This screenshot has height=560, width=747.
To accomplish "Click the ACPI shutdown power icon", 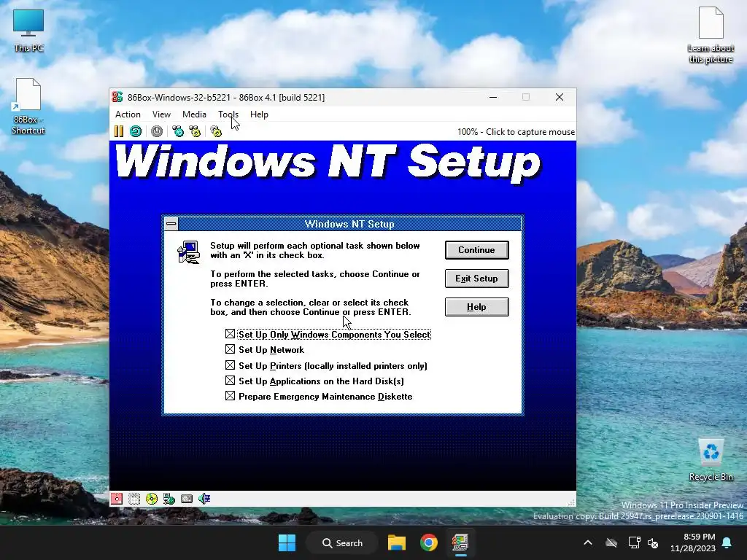I will click(x=157, y=131).
